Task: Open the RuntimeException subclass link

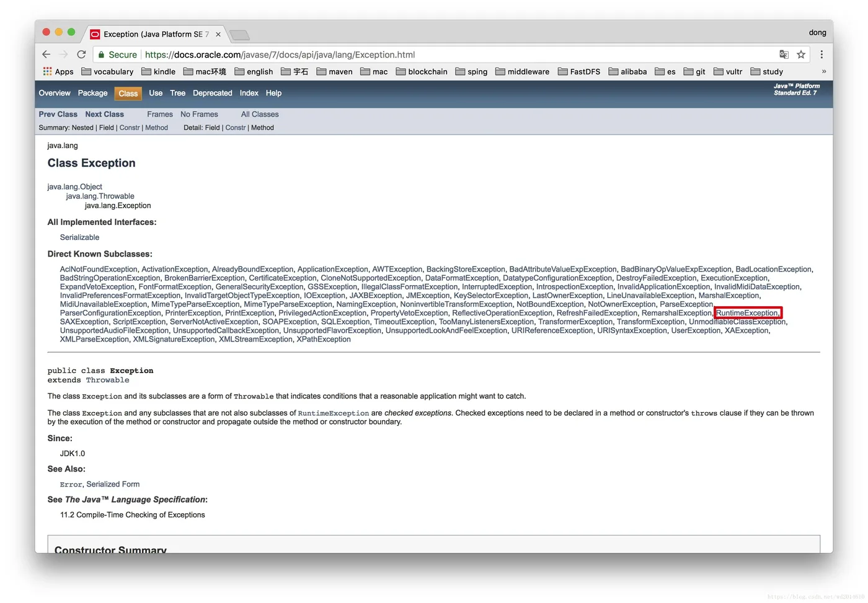Action: pos(746,313)
